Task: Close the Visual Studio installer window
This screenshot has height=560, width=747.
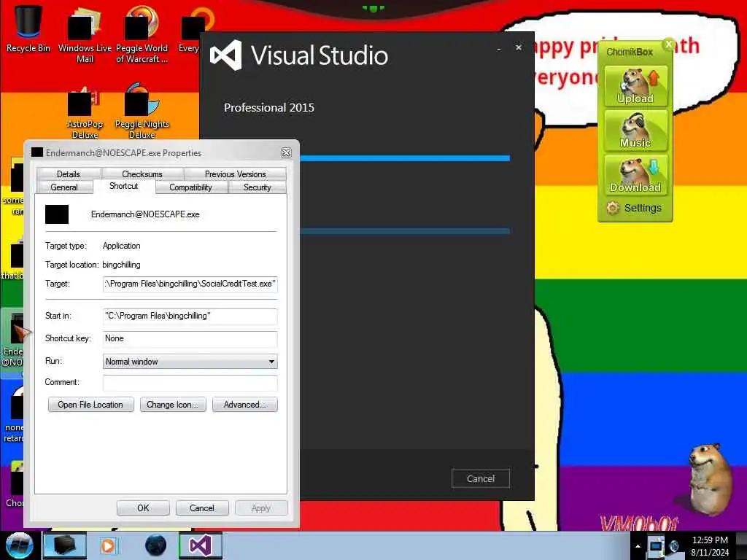Action: click(x=519, y=47)
